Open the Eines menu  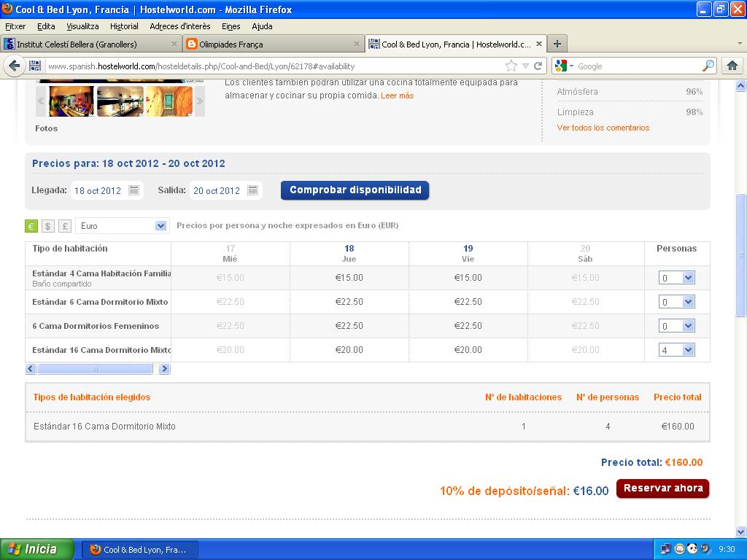pos(231,26)
